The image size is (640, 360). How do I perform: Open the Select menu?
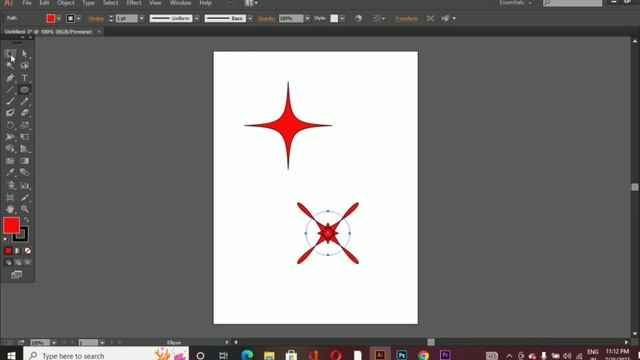[x=111, y=3]
